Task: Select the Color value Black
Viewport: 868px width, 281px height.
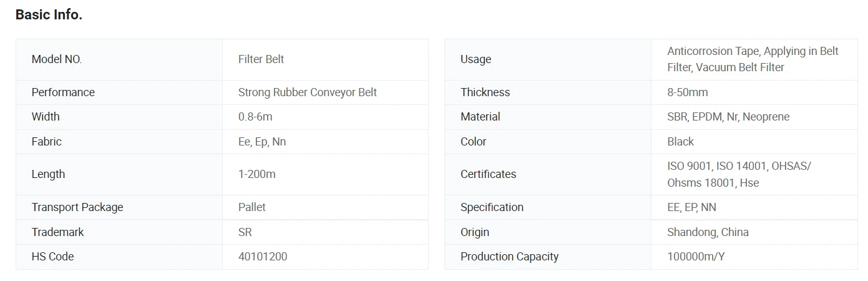Action: 680,142
